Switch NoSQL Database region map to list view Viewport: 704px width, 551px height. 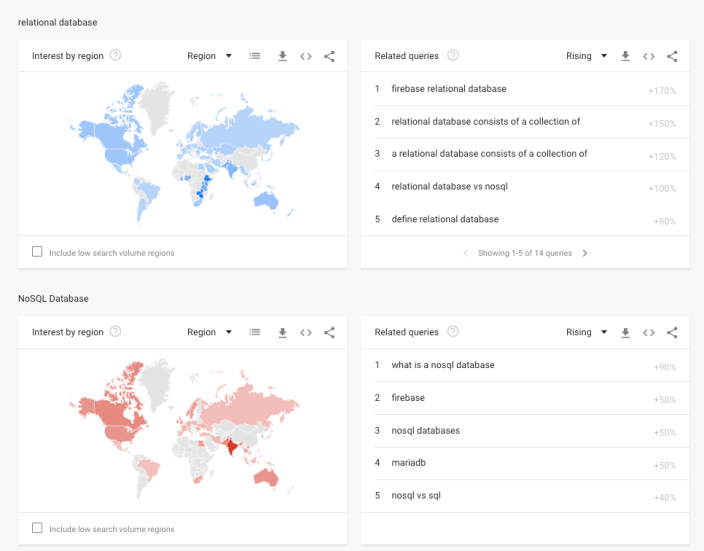(256, 332)
